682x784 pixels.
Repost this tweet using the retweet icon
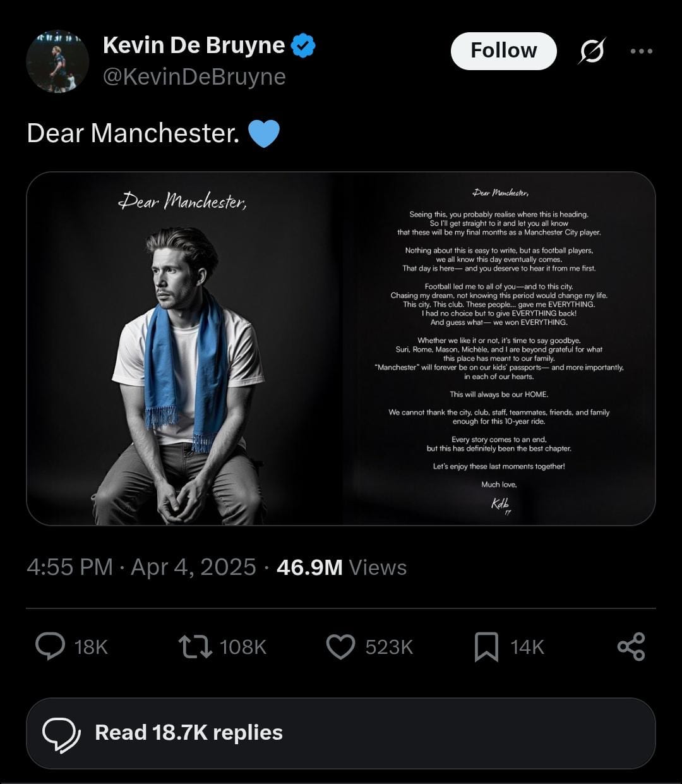coord(195,646)
